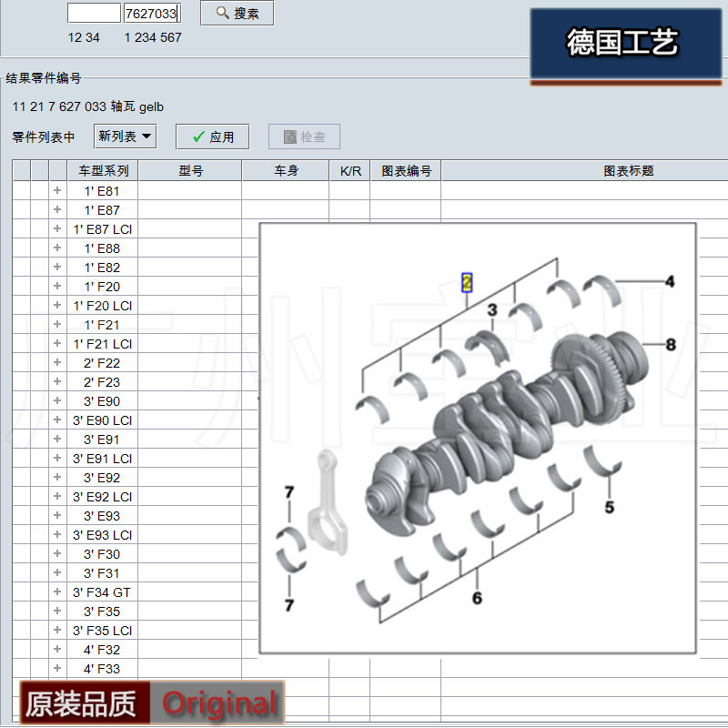The width and height of the screenshot is (728, 728).
Task: Expand the 3' E93 row
Action: 57,515
